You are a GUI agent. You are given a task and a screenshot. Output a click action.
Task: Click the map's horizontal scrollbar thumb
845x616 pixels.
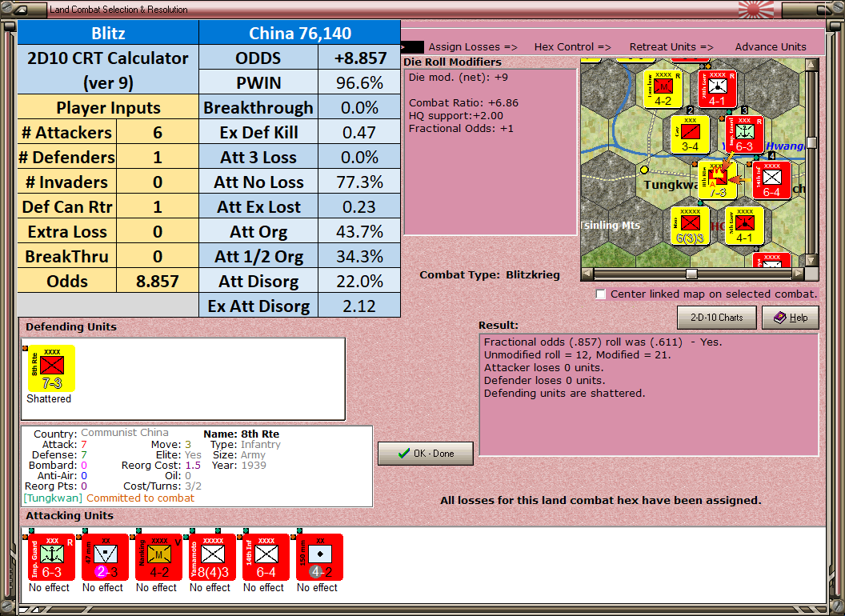pyautogui.click(x=691, y=274)
